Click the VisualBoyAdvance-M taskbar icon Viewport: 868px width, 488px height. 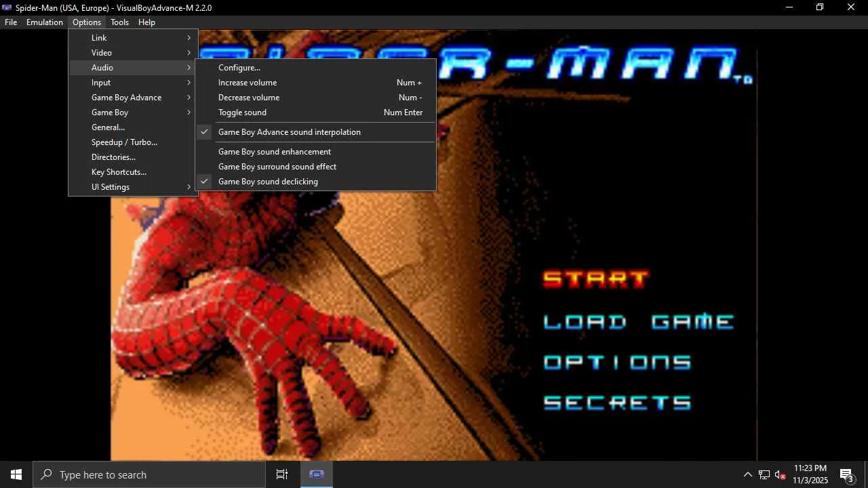(317, 474)
